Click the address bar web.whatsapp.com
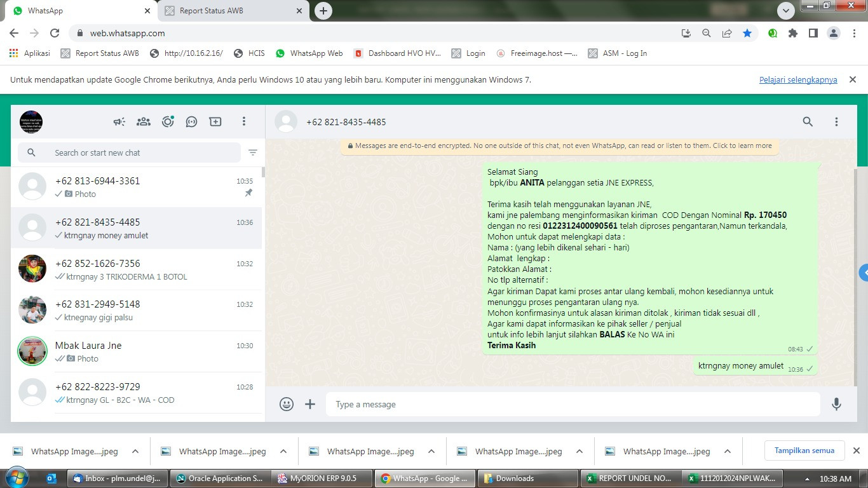The height and width of the screenshot is (488, 868). 127,33
